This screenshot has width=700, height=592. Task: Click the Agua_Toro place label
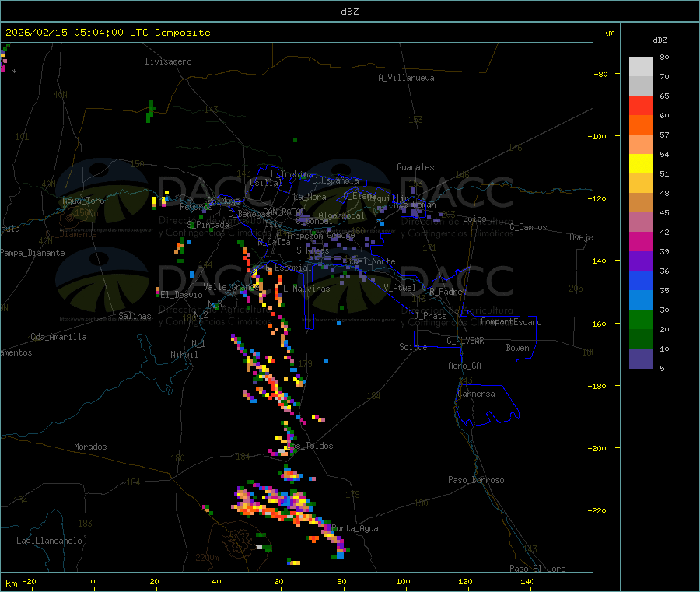83,201
